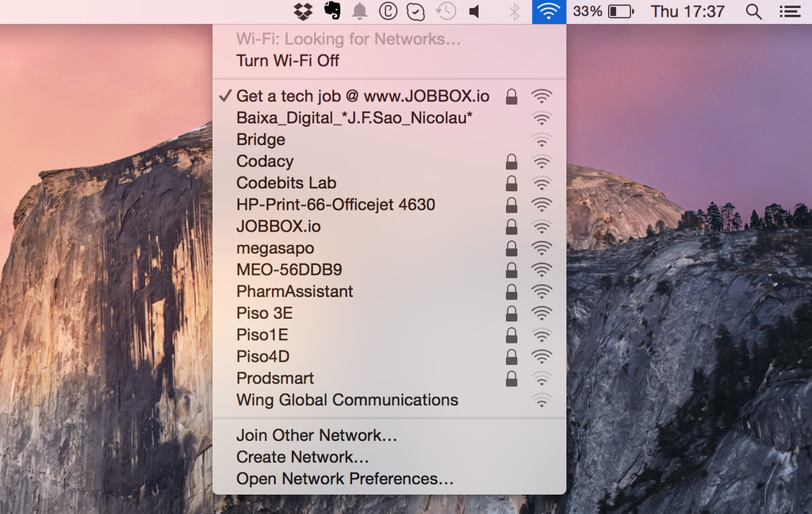This screenshot has height=514, width=812.
Task: Connect to HP-Print-66-Officejet 4630
Action: point(389,205)
